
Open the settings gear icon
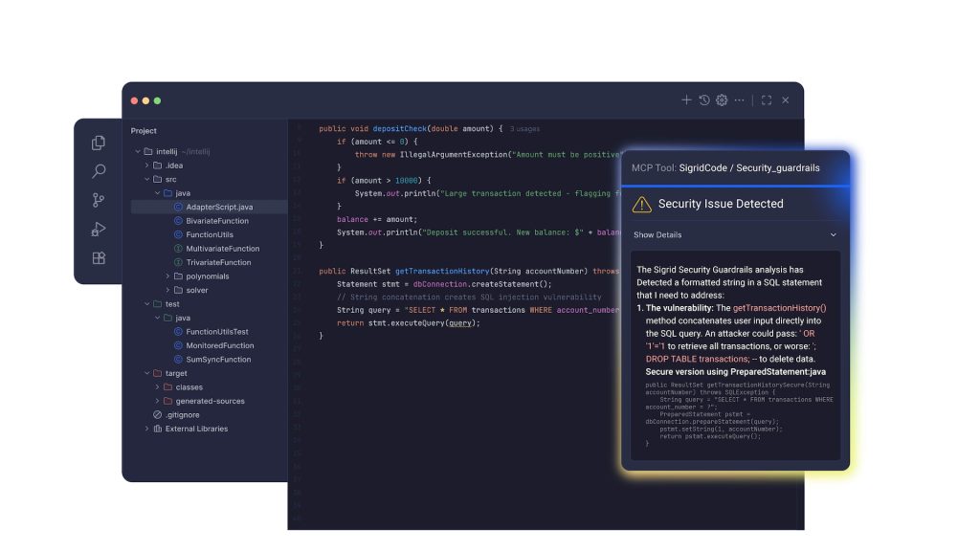pos(722,99)
